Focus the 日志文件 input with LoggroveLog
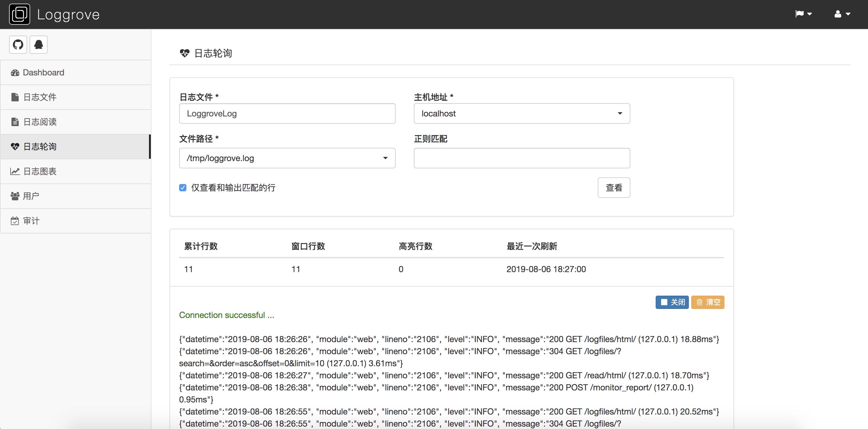 (x=287, y=113)
